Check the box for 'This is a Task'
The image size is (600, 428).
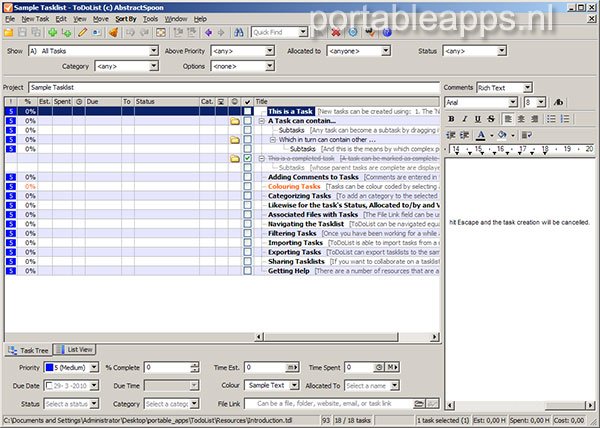tap(247, 110)
